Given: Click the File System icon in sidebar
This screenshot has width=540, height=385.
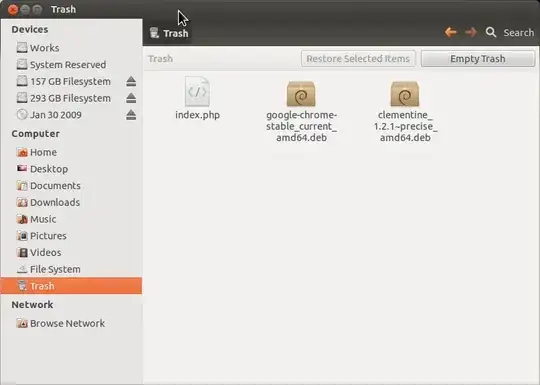Looking at the screenshot, I should coord(22,269).
